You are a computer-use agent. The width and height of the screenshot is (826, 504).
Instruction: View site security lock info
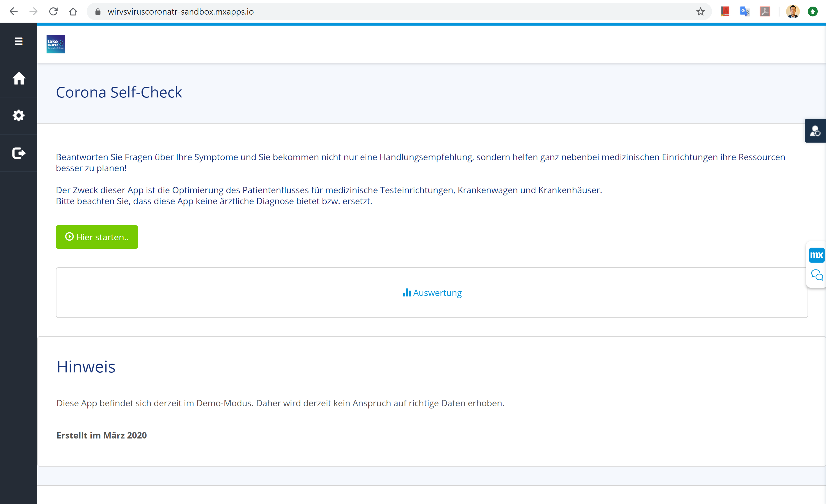point(98,12)
